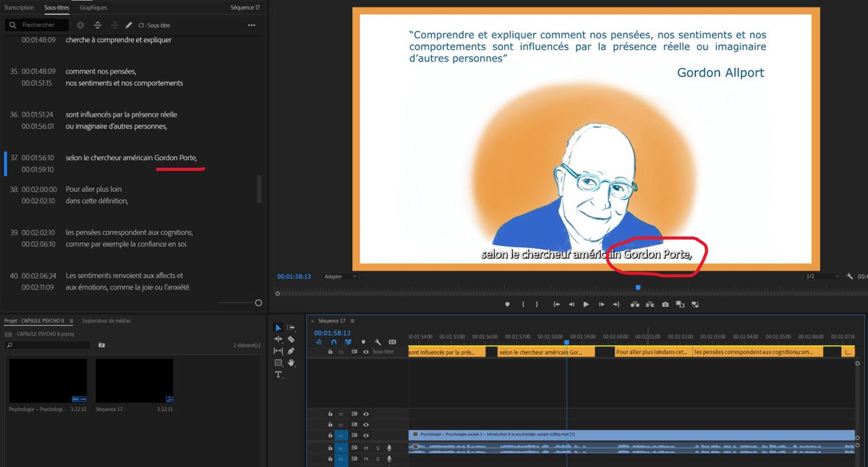Pick the Hand tool
The image size is (868, 467).
[x=291, y=363]
